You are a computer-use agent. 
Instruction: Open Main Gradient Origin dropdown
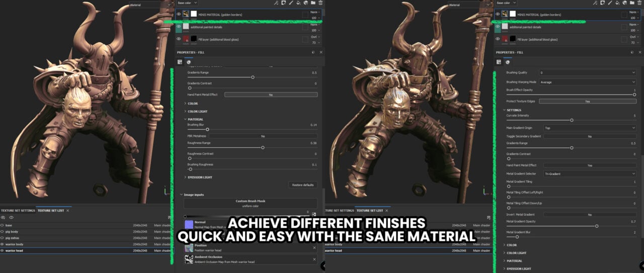[590, 128]
